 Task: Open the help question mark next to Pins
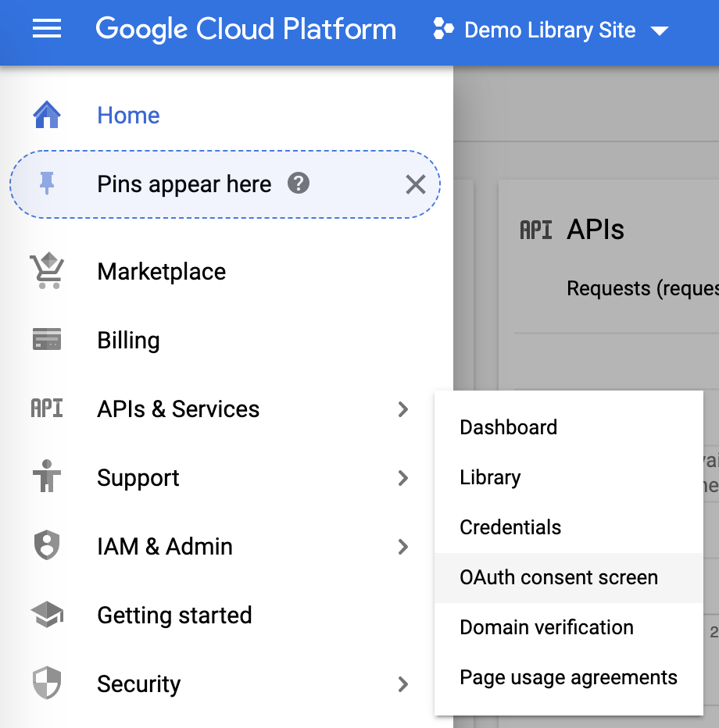coord(299,183)
